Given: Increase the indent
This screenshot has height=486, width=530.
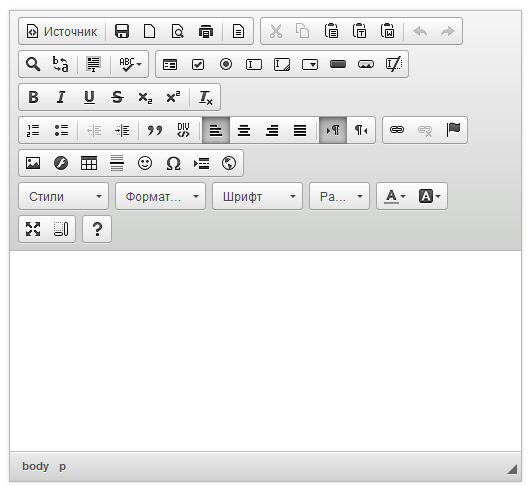Looking at the screenshot, I should tap(122, 130).
